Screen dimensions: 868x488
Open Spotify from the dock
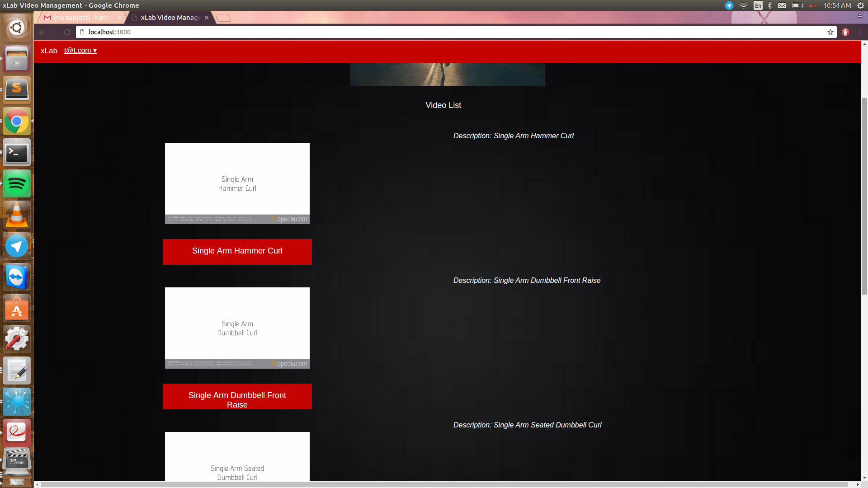[17, 184]
